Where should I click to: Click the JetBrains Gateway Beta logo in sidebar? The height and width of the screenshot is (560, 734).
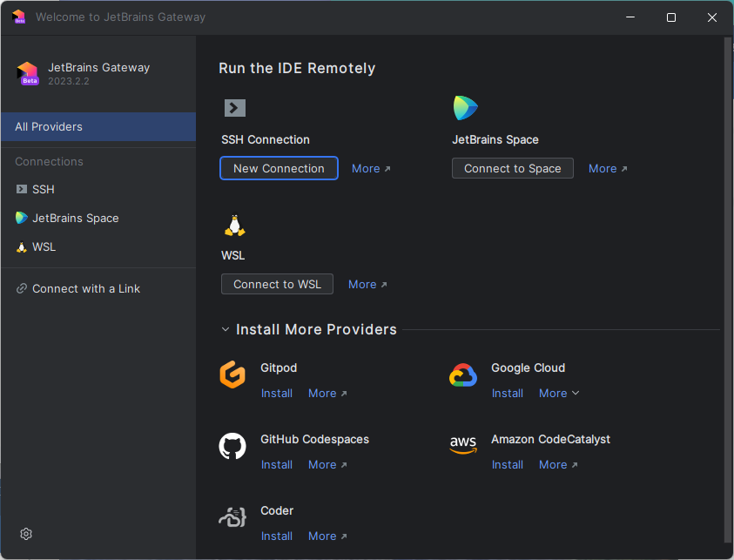tap(28, 73)
